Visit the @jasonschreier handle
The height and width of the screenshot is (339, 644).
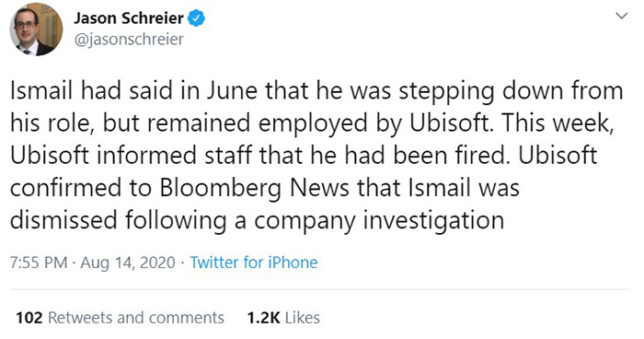(129, 39)
